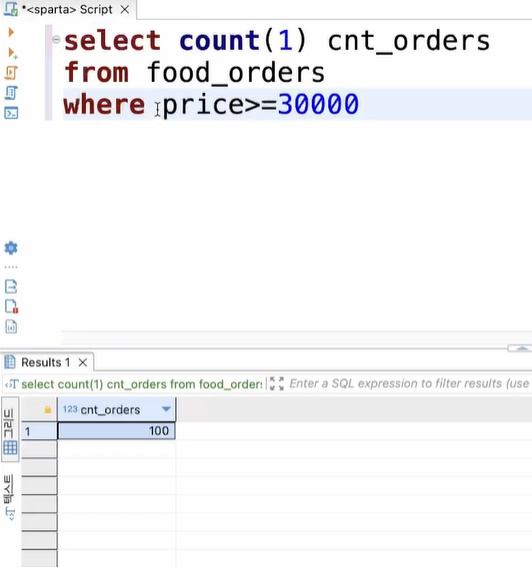The image size is (532, 567).
Task: Show the server output panel icon
Action: click(x=11, y=286)
